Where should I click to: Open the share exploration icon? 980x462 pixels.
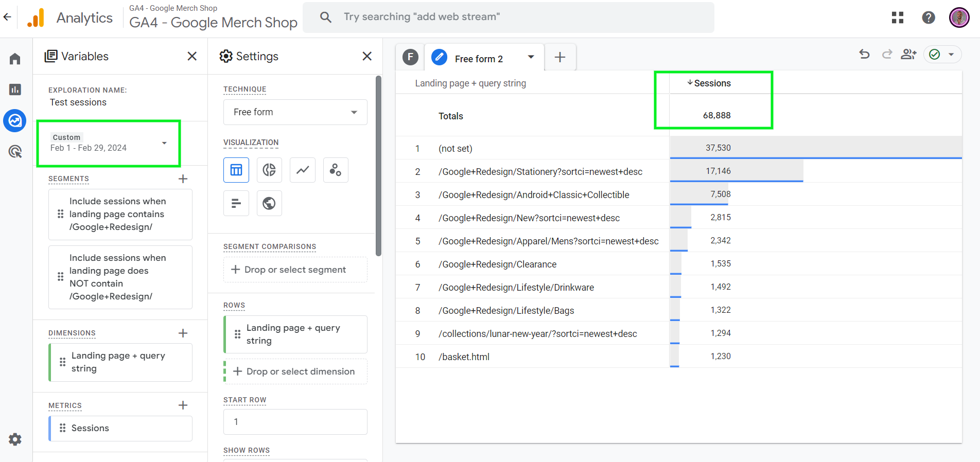coord(908,55)
